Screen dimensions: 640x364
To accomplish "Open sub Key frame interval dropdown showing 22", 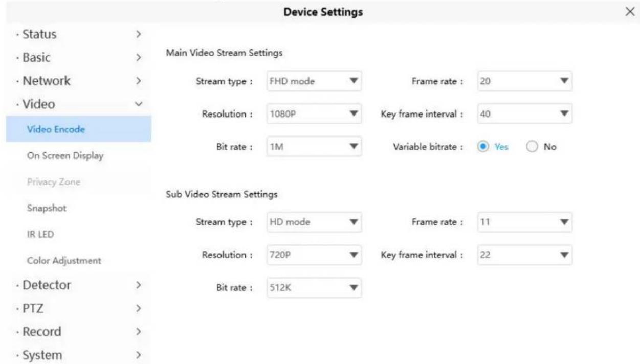I will click(524, 255).
